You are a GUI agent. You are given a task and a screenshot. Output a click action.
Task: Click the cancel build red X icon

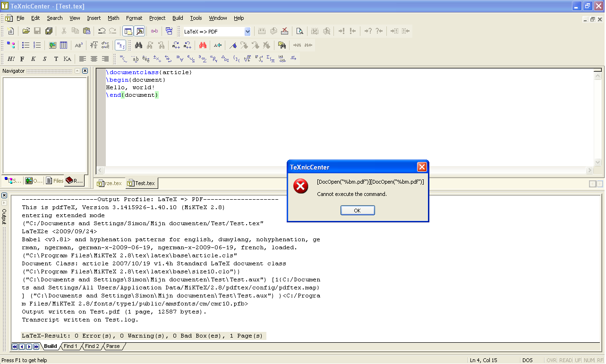click(285, 31)
